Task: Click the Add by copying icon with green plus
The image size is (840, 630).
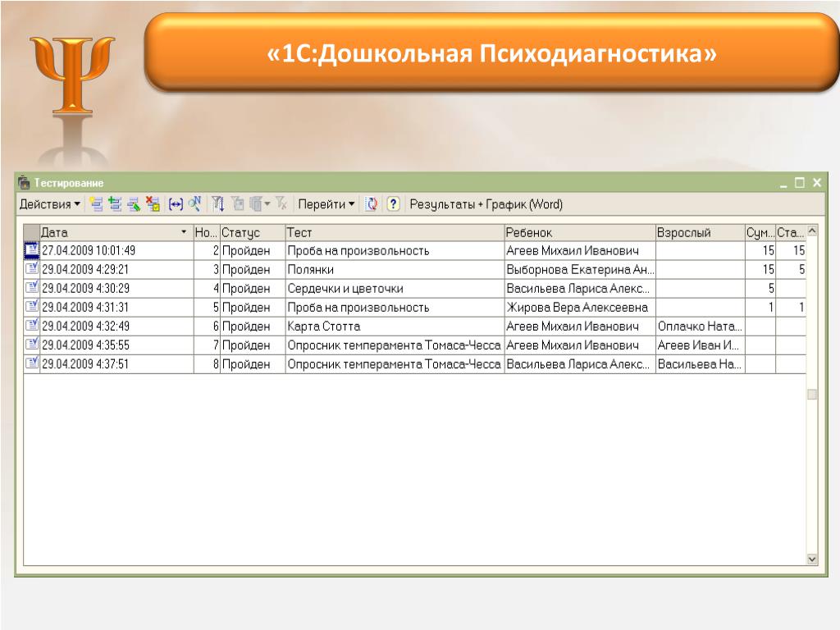Action: tap(115, 204)
